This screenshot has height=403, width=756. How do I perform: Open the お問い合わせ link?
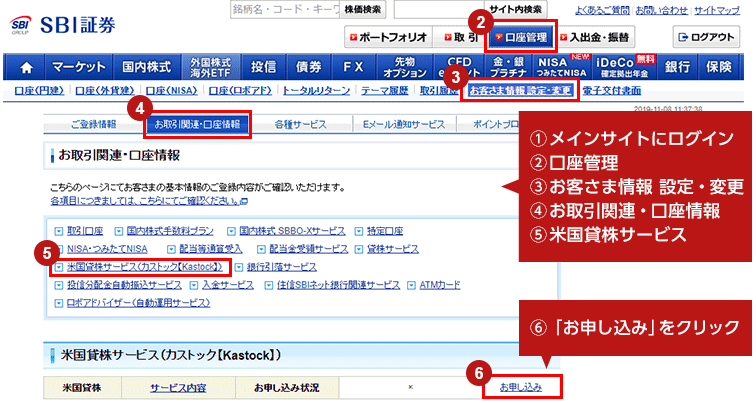coord(662,10)
